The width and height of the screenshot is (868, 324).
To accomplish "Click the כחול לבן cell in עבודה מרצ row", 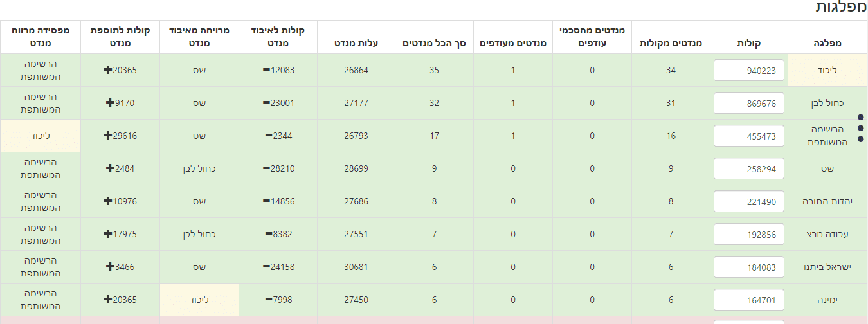I will pos(199,234).
